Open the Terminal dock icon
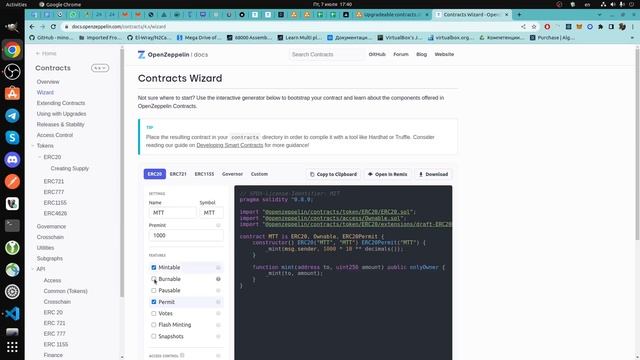Viewport: 640px width, 360px height. pyautogui.click(x=12, y=225)
